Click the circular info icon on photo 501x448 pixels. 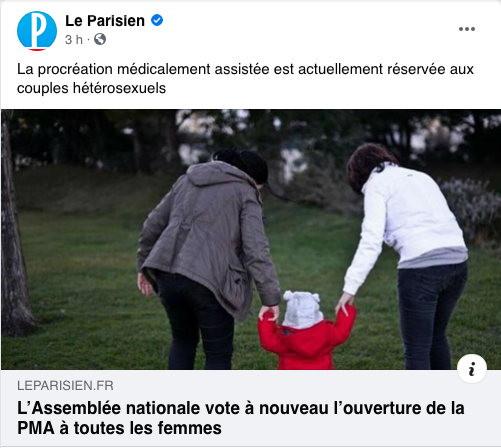tap(472, 369)
